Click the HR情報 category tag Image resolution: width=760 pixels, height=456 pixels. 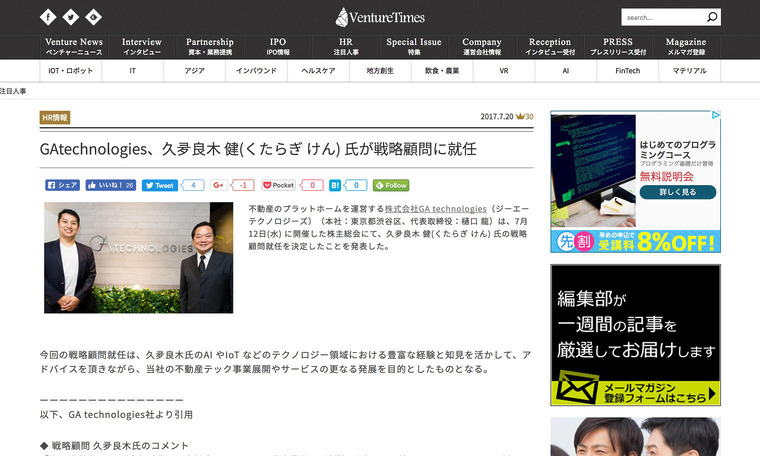tap(55, 117)
